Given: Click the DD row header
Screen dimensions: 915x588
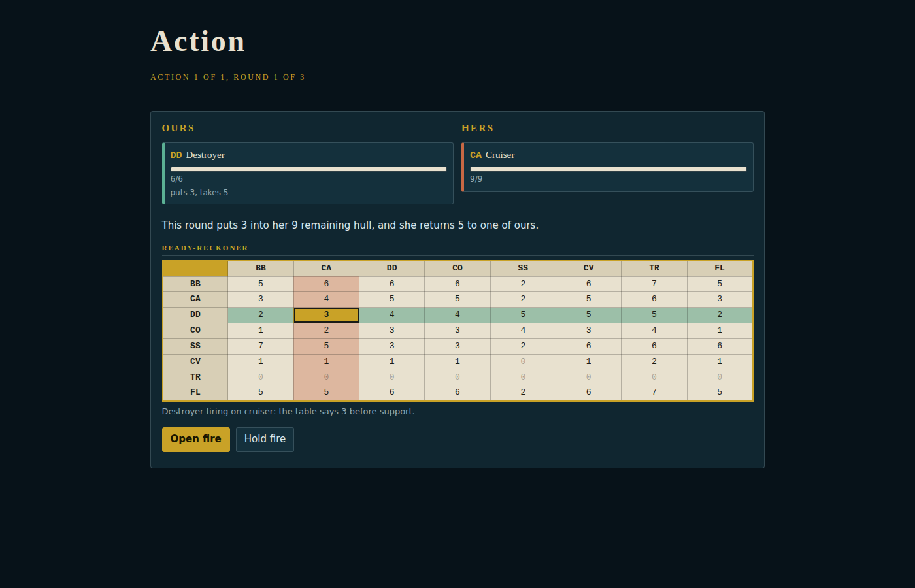Looking at the screenshot, I should point(195,315).
